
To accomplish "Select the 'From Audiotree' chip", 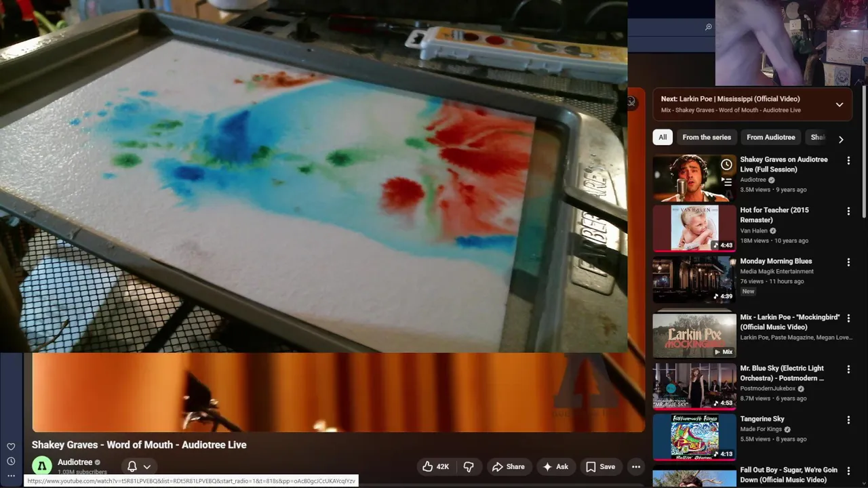I will pyautogui.click(x=771, y=137).
